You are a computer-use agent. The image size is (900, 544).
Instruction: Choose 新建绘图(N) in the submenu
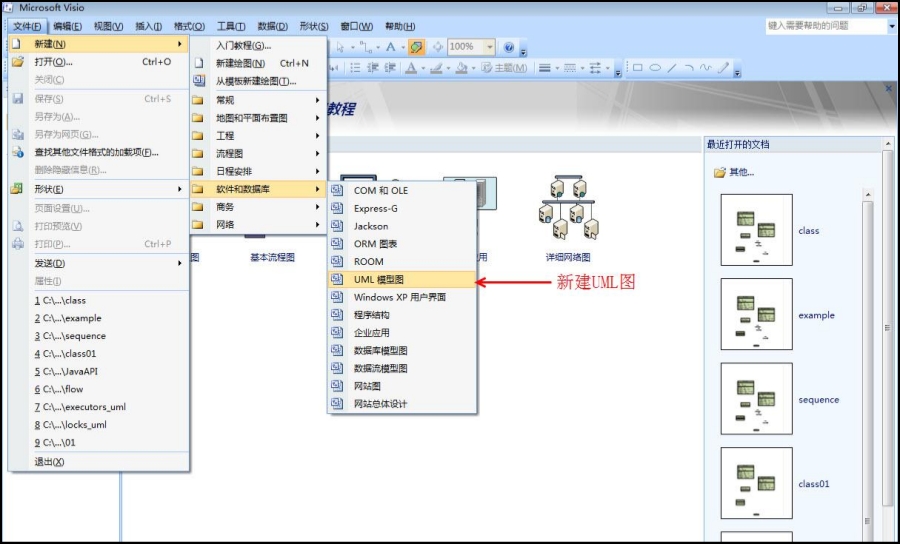[x=258, y=63]
